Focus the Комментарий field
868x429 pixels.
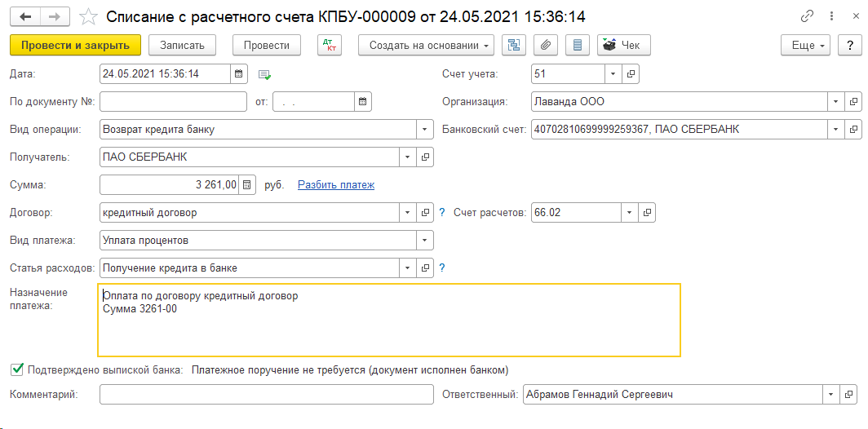[x=266, y=395]
